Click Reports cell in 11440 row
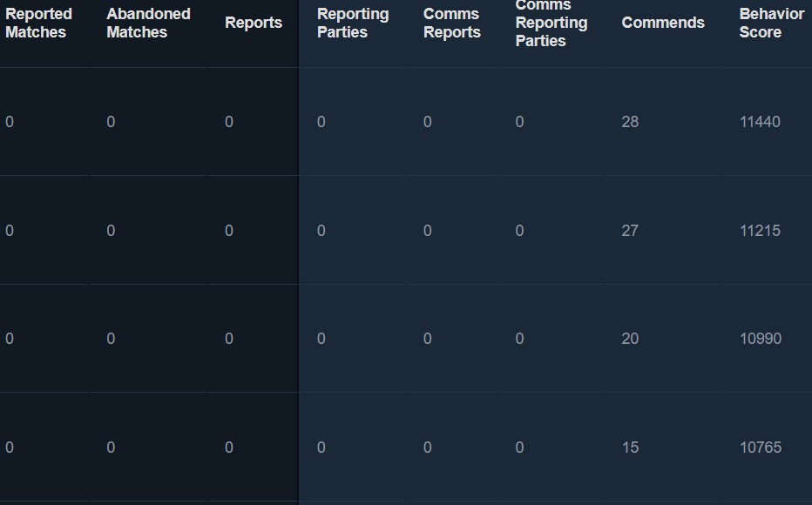Image resolution: width=812 pixels, height=505 pixels. [x=229, y=122]
